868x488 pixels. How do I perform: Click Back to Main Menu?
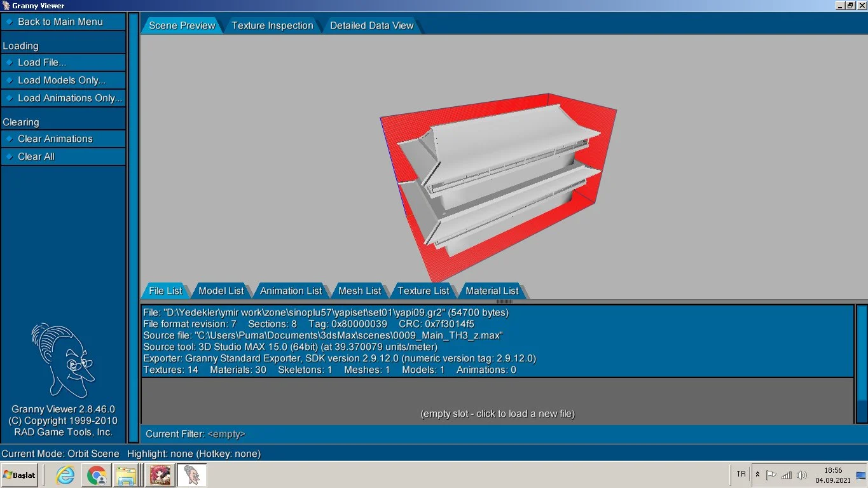point(63,22)
